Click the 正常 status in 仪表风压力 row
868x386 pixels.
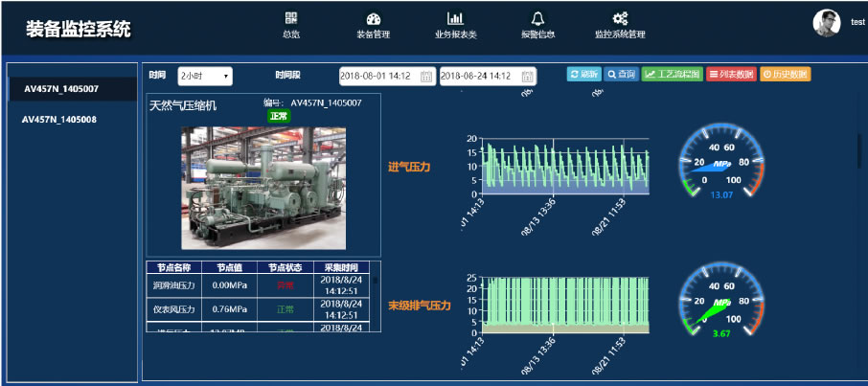[286, 309]
